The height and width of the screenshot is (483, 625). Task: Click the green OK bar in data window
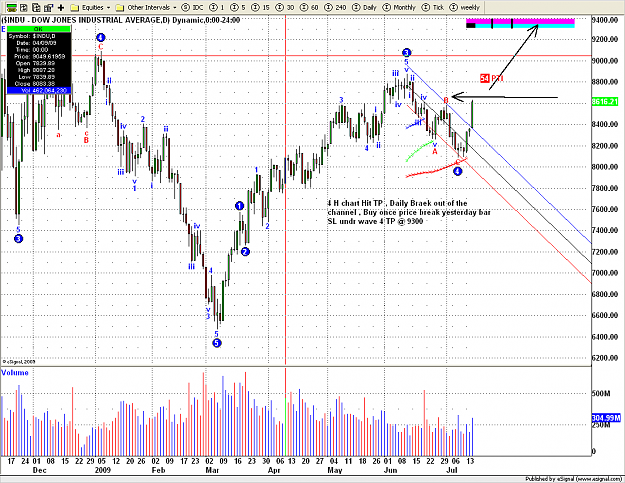pos(39,29)
